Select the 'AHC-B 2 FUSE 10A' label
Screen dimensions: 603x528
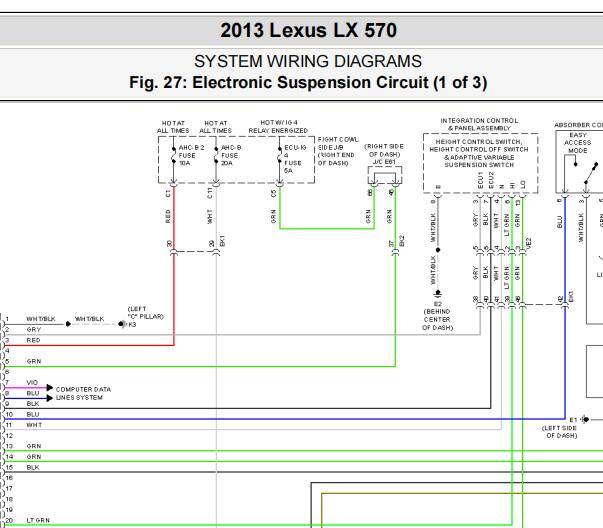191,155
